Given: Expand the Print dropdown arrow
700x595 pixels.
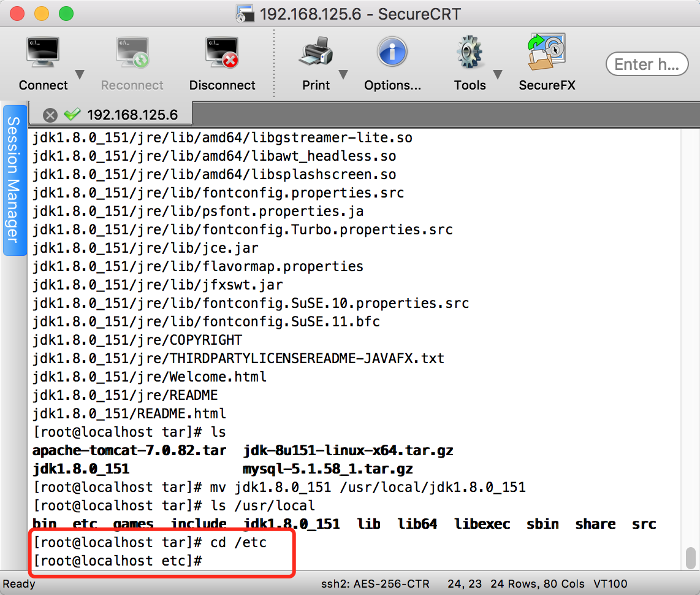Looking at the screenshot, I should 343,74.
